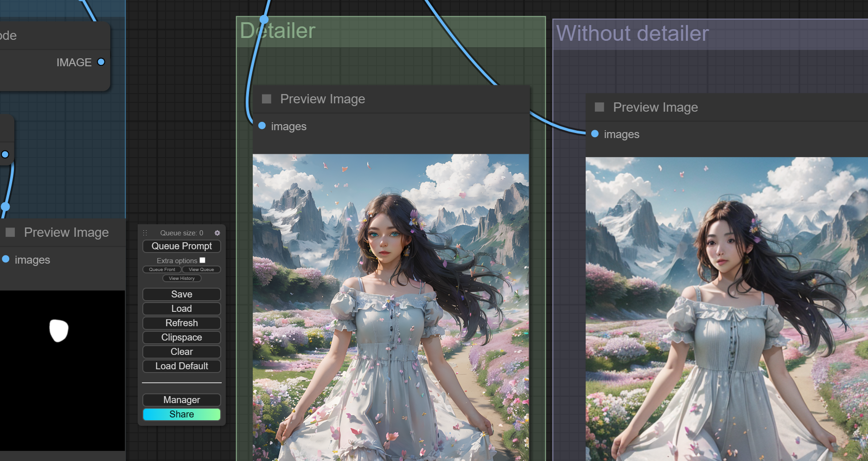Collapse the Preview Image node in Without detailer group
Screen dimensions: 868x461
(x=600, y=107)
